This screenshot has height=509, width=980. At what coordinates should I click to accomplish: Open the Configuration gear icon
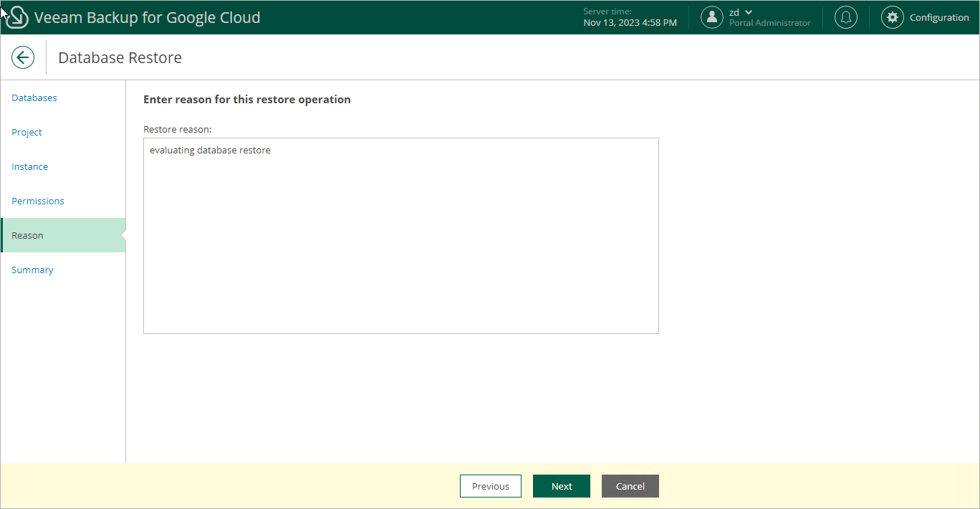892,17
